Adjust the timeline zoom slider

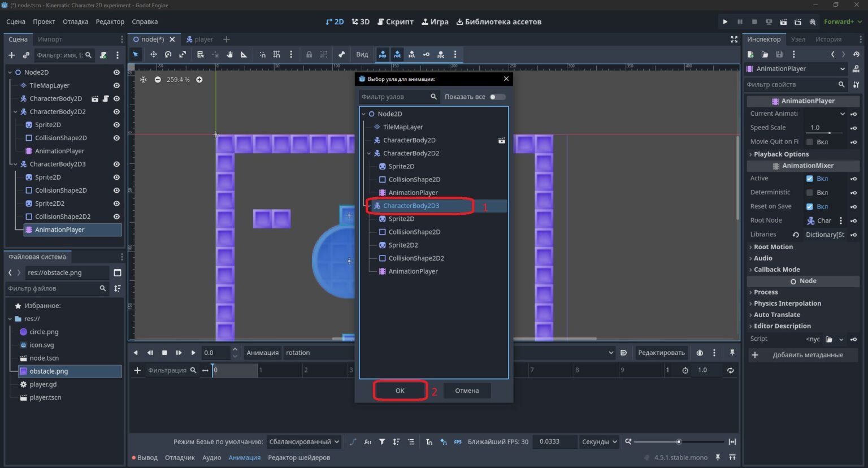[x=679, y=441]
